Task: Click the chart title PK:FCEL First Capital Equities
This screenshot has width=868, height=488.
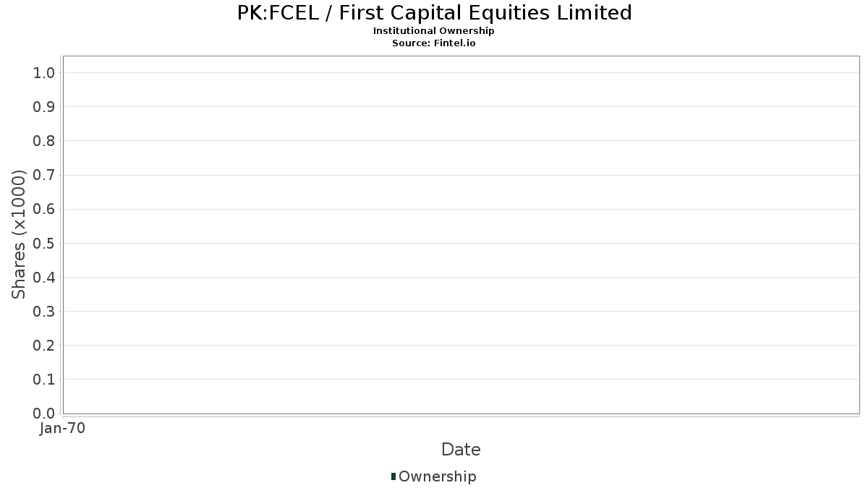Action: tap(434, 13)
